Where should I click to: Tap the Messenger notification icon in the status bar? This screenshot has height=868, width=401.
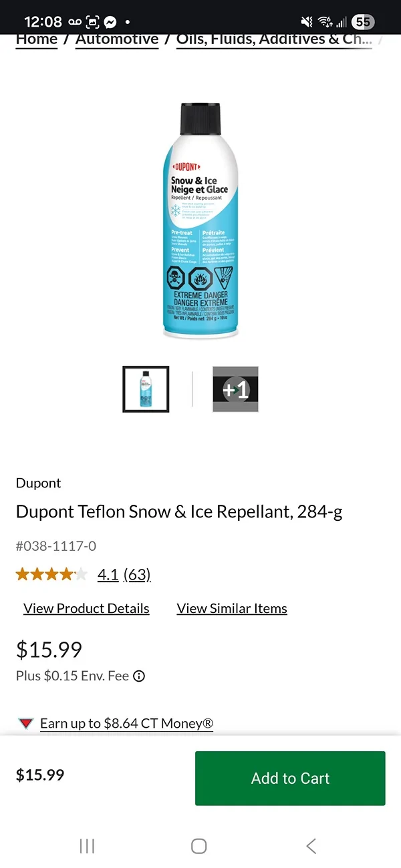[110, 22]
